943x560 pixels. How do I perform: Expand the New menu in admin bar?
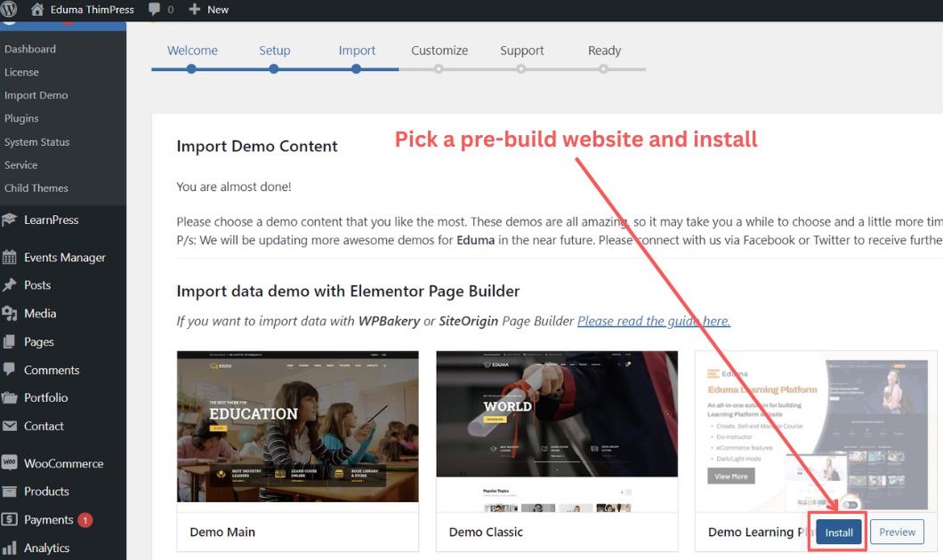[209, 10]
